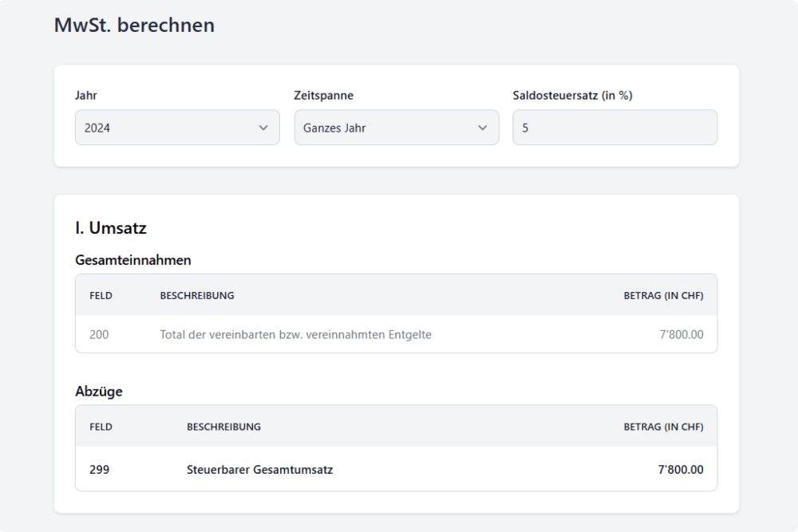
Task: Open the Jahr dropdown
Action: (x=176, y=127)
